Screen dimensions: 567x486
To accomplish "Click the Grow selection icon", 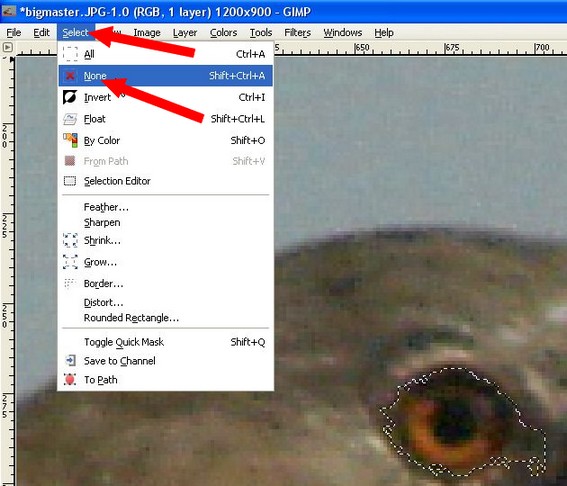I will pos(70,261).
